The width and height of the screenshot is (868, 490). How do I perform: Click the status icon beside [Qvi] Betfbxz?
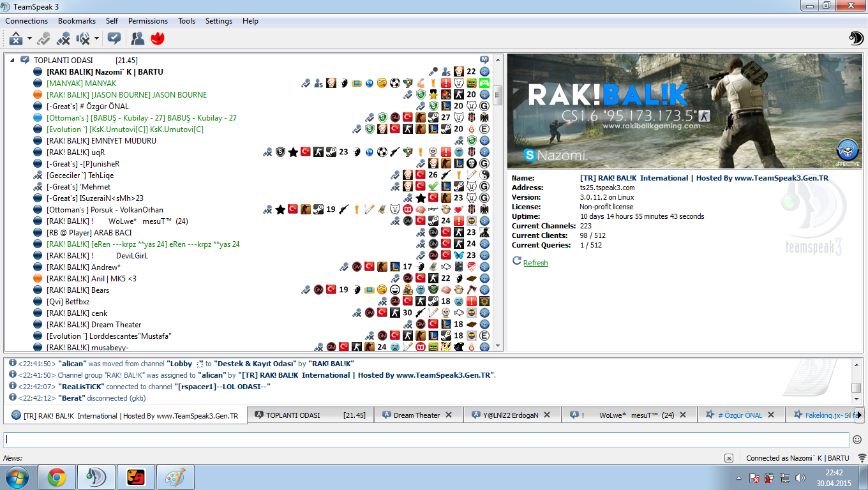pyautogui.click(x=38, y=302)
